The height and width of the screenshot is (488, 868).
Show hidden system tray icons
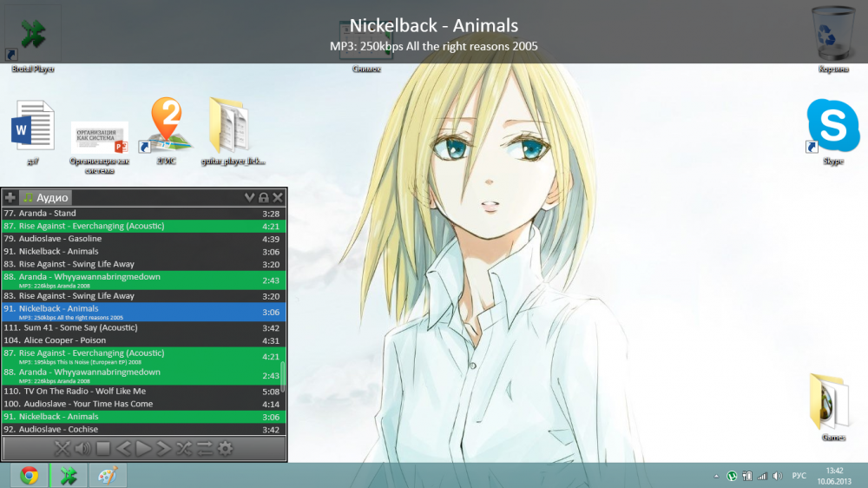tap(717, 476)
